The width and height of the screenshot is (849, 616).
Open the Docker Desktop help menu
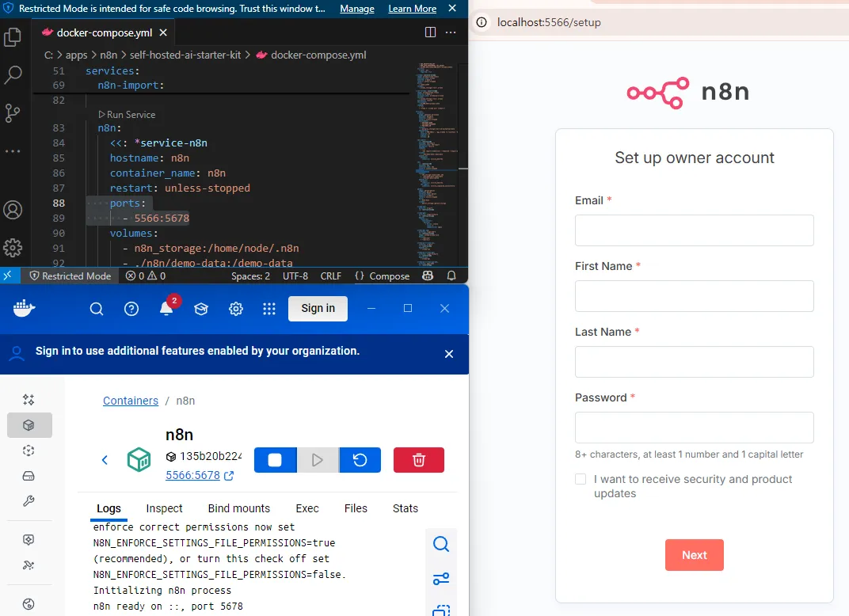tap(131, 309)
